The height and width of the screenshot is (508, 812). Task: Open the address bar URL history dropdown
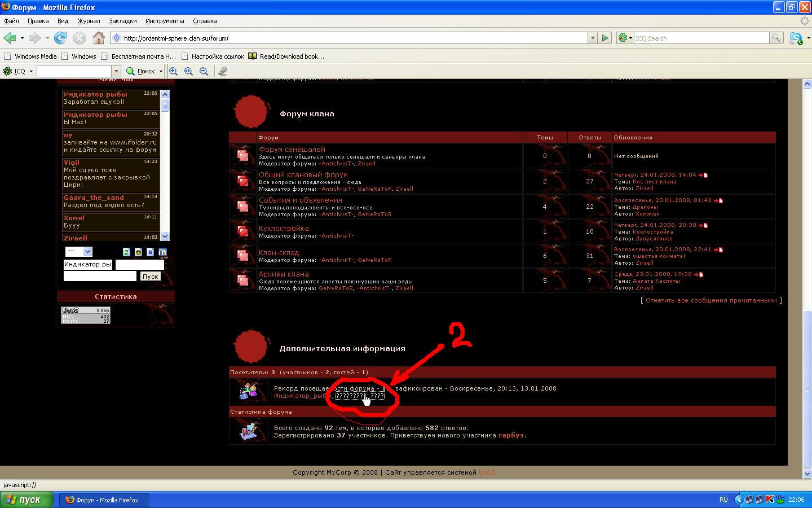[x=592, y=38]
